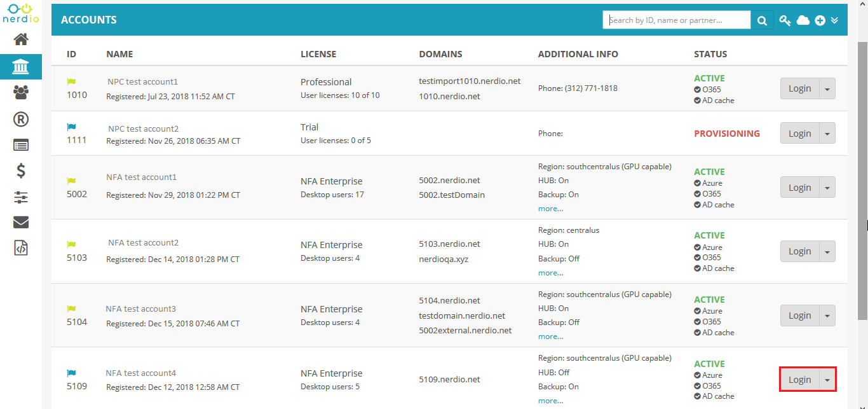
Task: Open the code file icon in the sidebar
Action: 21,248
